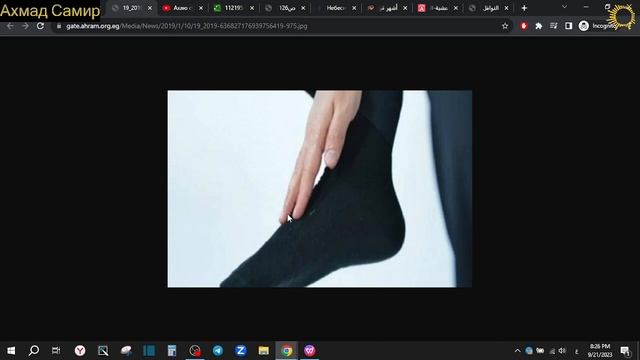
Task: Launch Yandex Browser from the taskbar
Action: 80,351
